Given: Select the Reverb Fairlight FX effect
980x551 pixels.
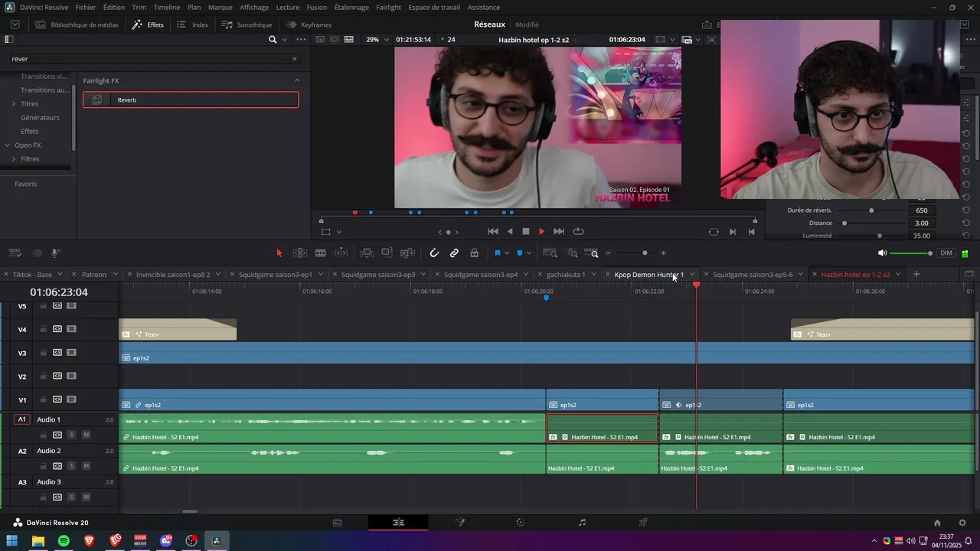Looking at the screenshot, I should point(191,99).
